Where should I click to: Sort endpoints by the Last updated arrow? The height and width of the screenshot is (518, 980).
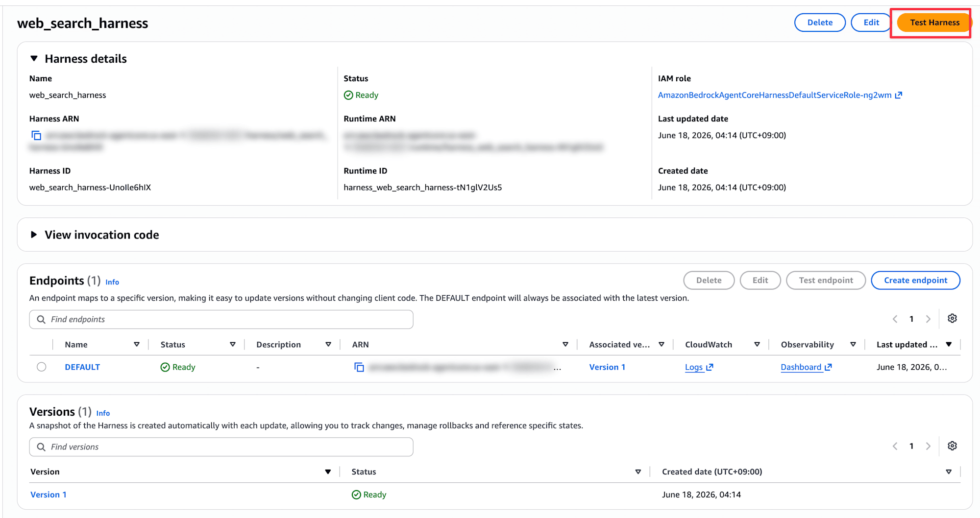point(949,345)
